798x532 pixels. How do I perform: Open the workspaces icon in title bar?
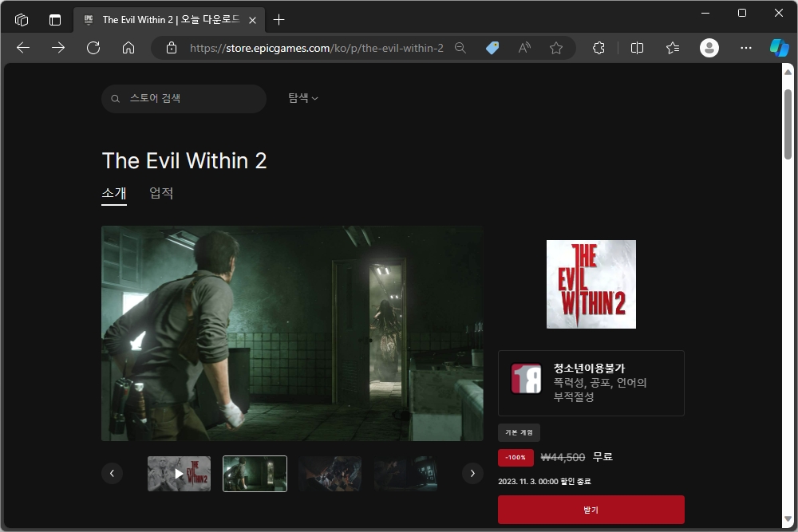(22, 20)
